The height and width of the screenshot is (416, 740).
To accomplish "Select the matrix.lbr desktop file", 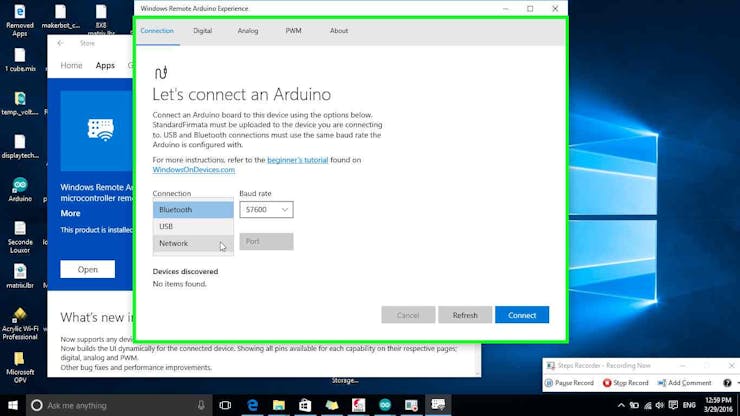I will click(20, 276).
